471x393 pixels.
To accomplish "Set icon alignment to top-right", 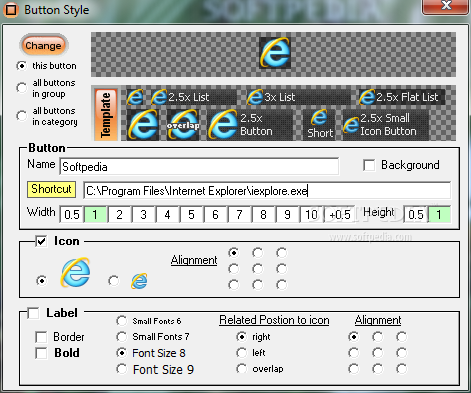I will pos(282,253).
